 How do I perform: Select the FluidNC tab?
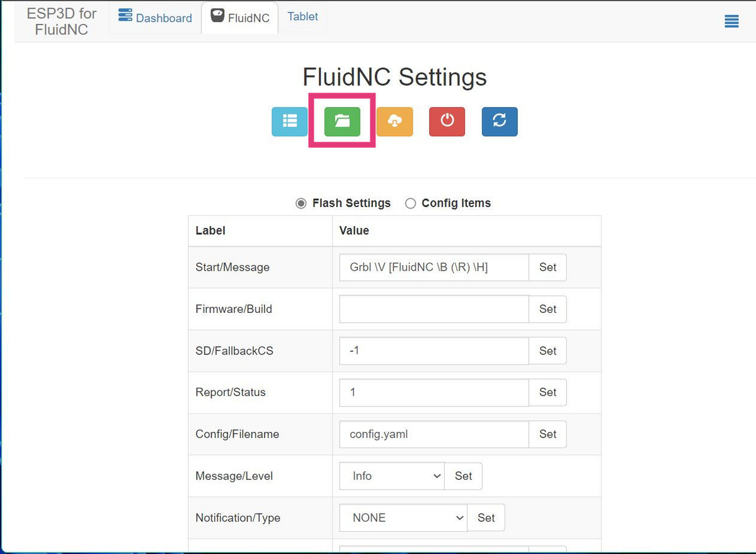coord(240,18)
